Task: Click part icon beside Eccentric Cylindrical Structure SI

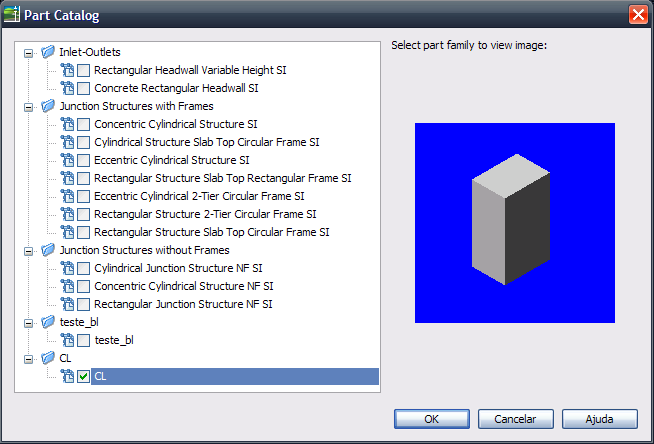Action: (x=67, y=160)
